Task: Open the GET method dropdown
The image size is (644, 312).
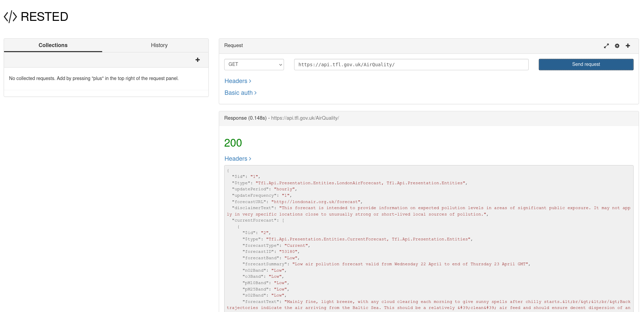Action: coord(254,65)
